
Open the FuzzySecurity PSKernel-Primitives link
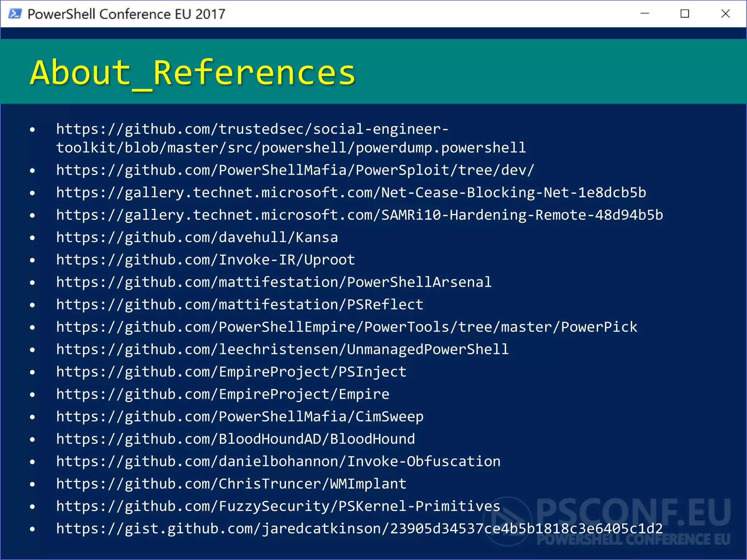coord(278,506)
